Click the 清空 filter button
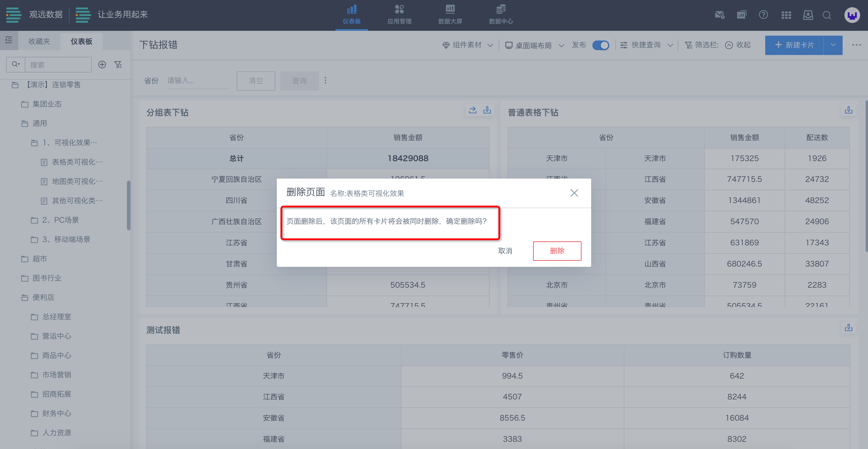Image resolution: width=868 pixels, height=449 pixels. coord(256,81)
